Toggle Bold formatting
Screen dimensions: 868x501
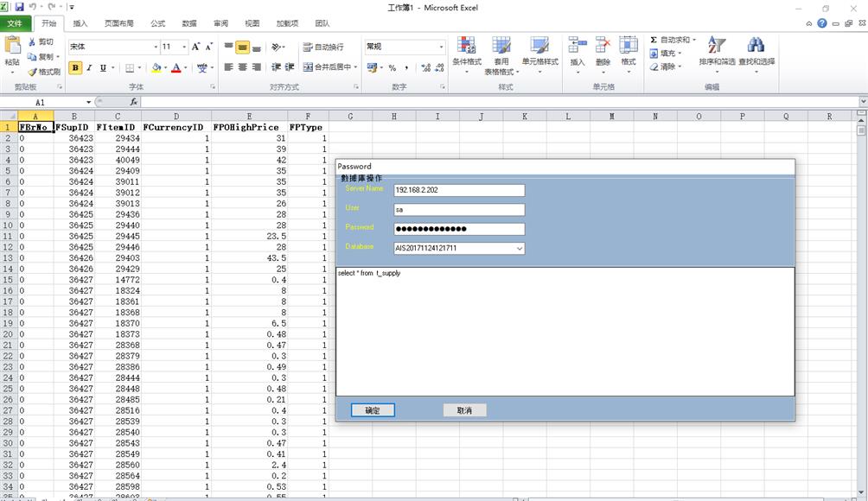pyautogui.click(x=75, y=67)
